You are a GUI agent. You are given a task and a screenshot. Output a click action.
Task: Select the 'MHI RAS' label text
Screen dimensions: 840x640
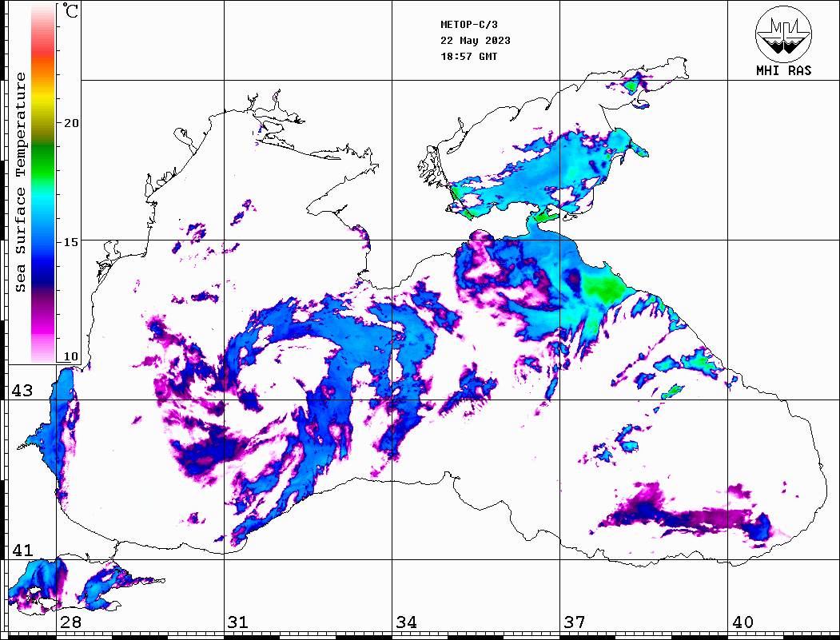(784, 70)
